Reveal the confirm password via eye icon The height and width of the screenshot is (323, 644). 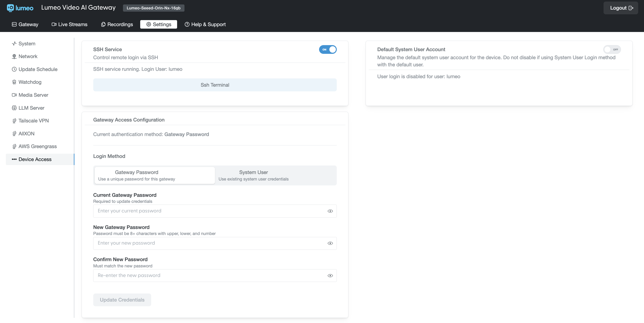(x=330, y=276)
